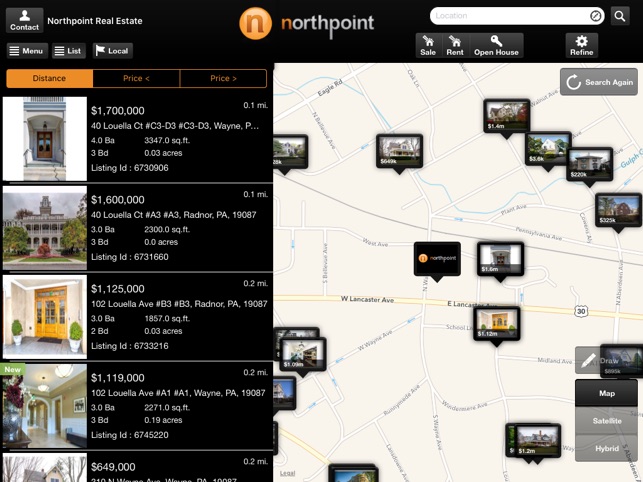The width and height of the screenshot is (643, 482).
Task: Click the search magnifier icon
Action: coord(620,16)
